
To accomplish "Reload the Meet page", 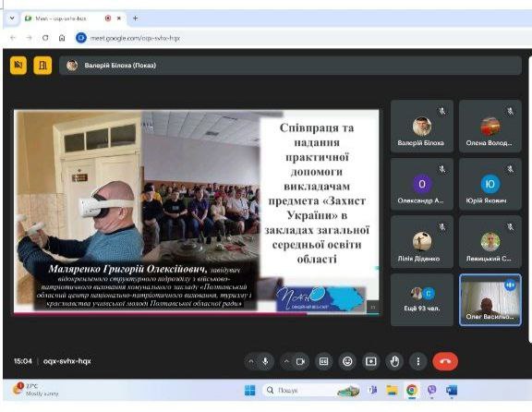I will 45,38.
